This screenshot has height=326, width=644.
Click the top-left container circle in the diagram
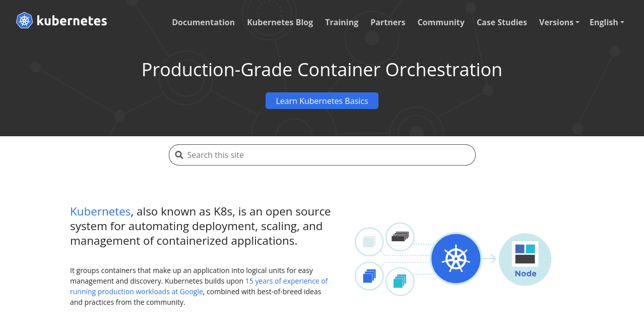click(x=369, y=242)
